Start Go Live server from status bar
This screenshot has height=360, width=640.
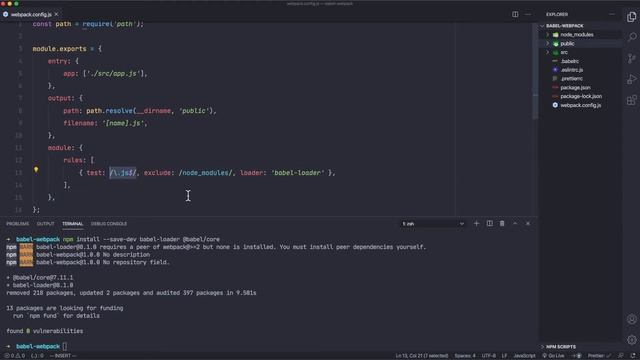(553, 356)
